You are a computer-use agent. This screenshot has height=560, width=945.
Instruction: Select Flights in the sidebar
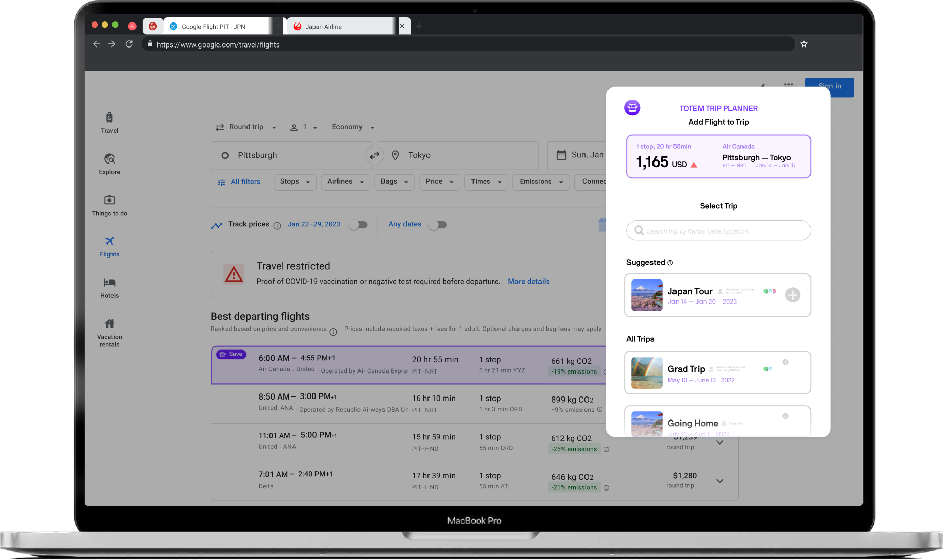point(109,247)
